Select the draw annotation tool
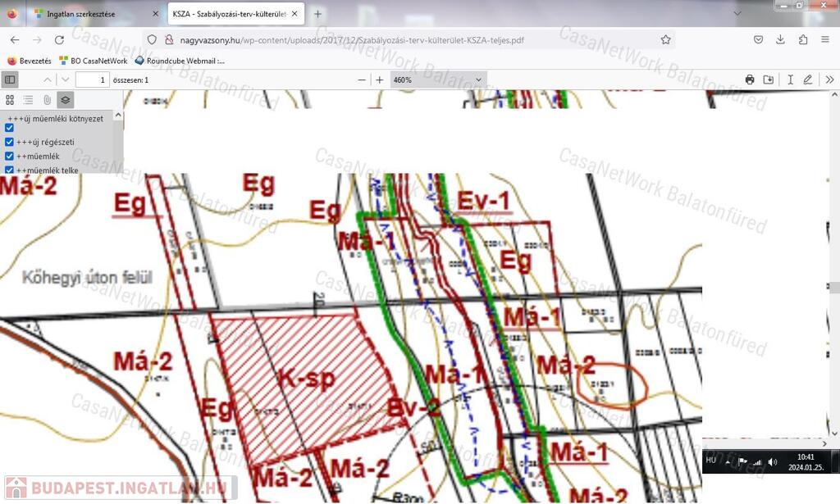The height and width of the screenshot is (504, 840). point(808,79)
